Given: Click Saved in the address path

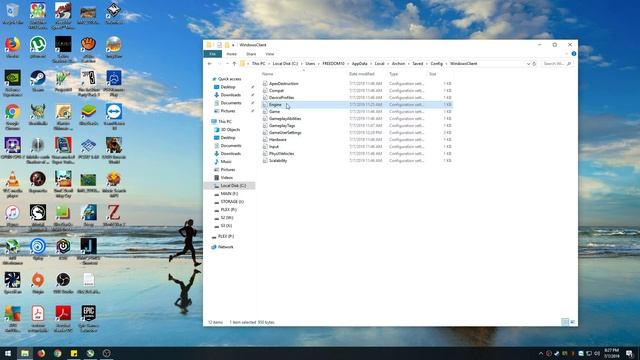Looking at the screenshot, I should tap(418, 64).
